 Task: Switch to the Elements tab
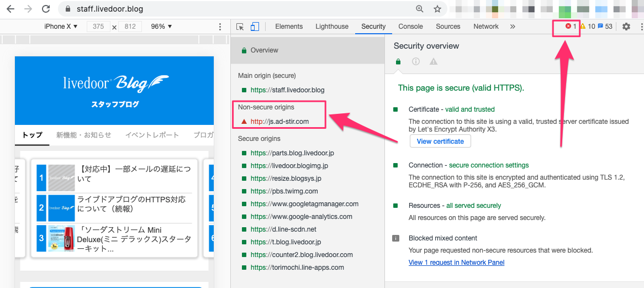point(289,27)
